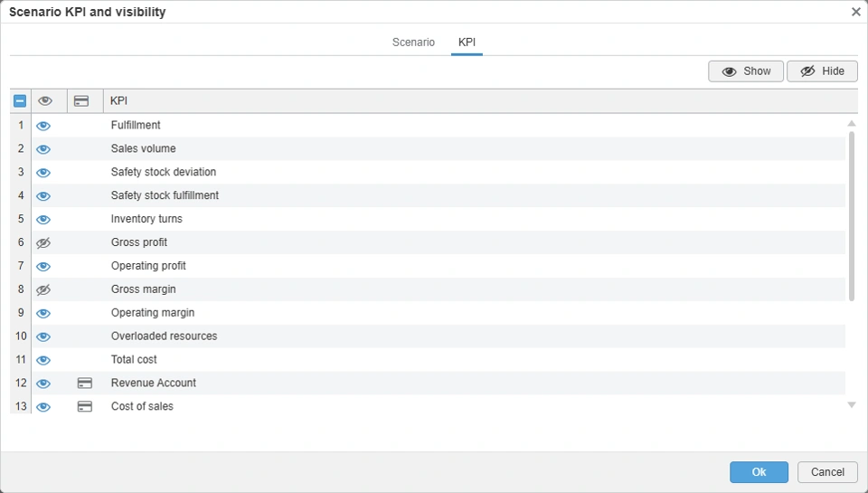
Task: Select the Cost of sales text
Action: point(142,406)
